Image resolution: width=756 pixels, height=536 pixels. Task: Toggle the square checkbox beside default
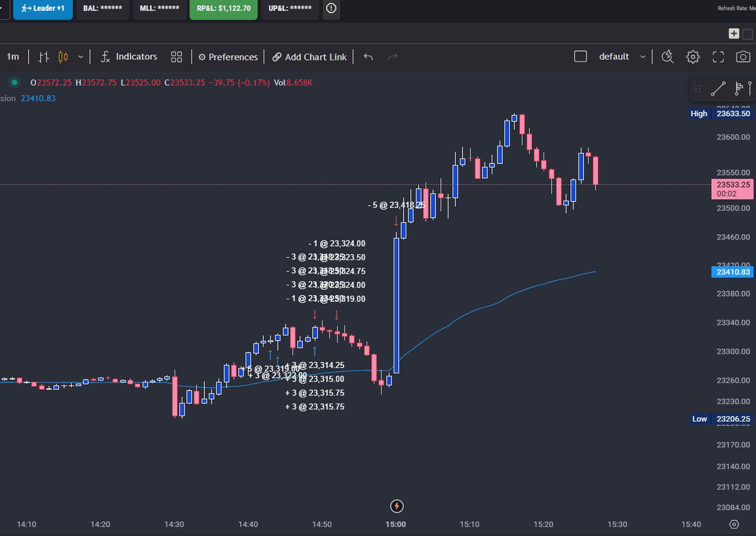click(581, 57)
